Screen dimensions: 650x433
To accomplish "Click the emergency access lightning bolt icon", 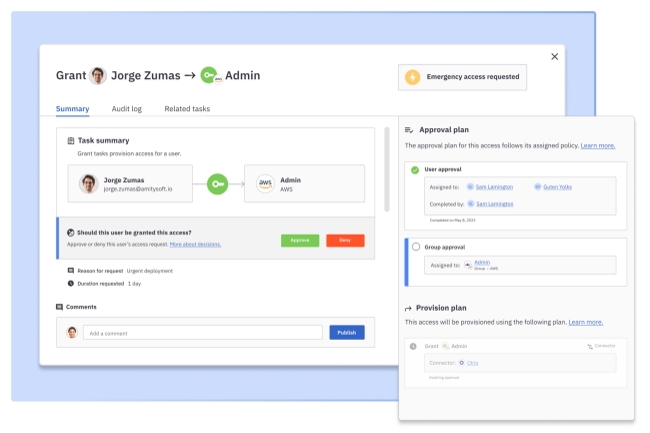I will [412, 77].
